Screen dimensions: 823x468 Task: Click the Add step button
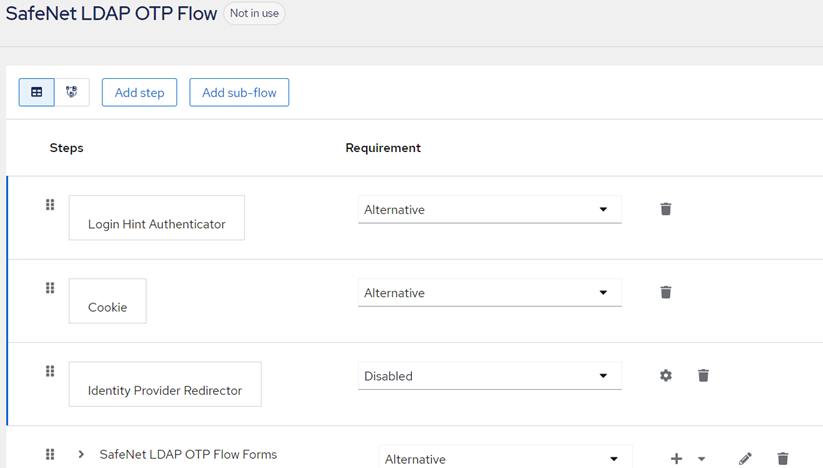pos(139,92)
